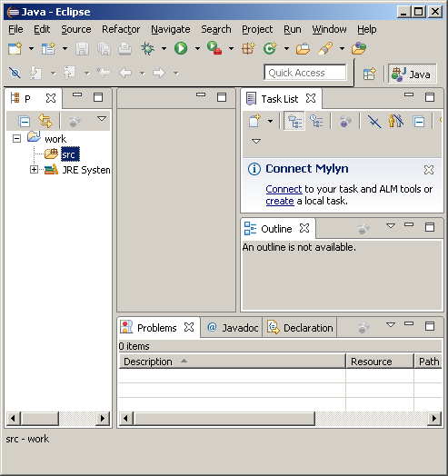Toggle Scheduled presentation in Task List
Screen dimensions: 448x476
(316, 121)
